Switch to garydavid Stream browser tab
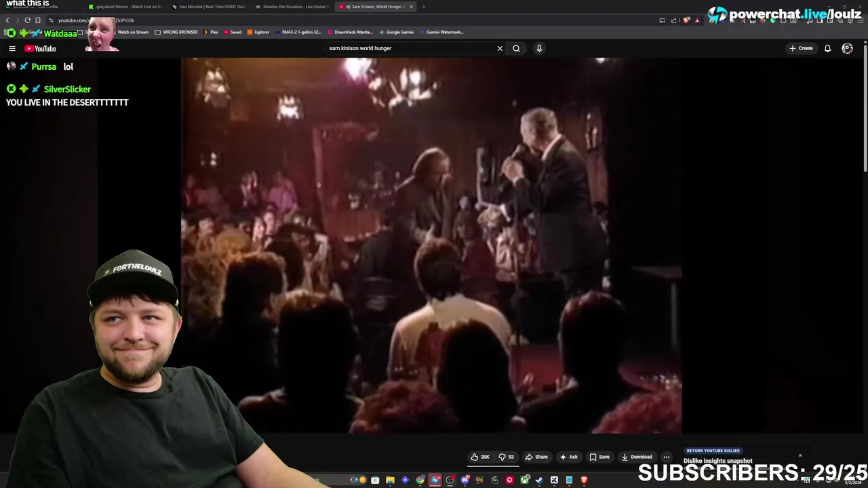 point(125,7)
